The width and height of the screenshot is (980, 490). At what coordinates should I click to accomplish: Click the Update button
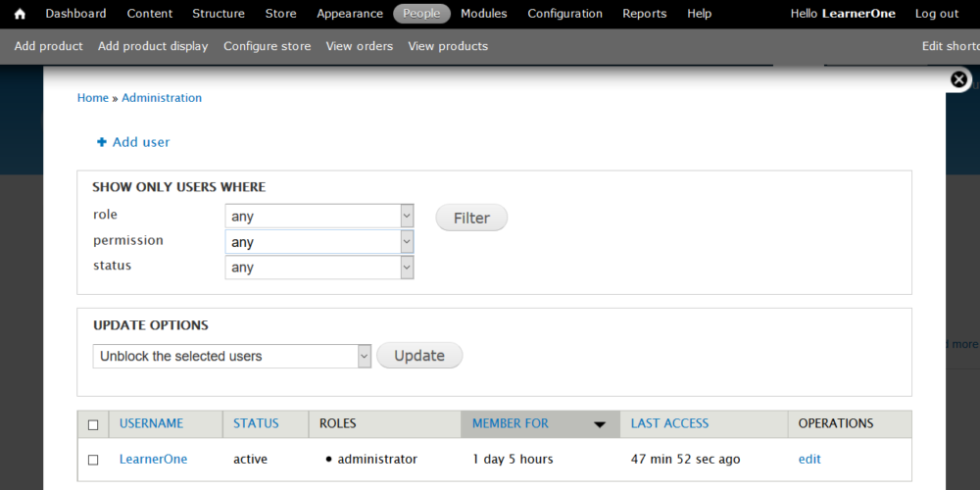[419, 356]
